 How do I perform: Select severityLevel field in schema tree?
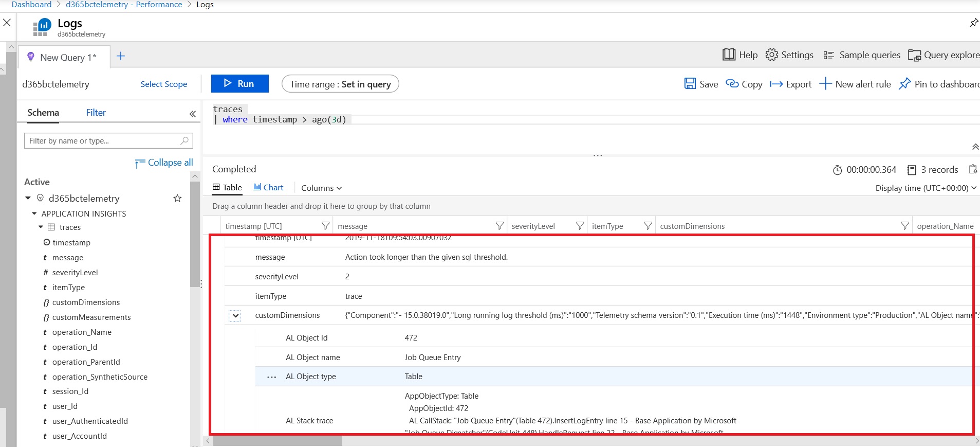[x=75, y=272]
